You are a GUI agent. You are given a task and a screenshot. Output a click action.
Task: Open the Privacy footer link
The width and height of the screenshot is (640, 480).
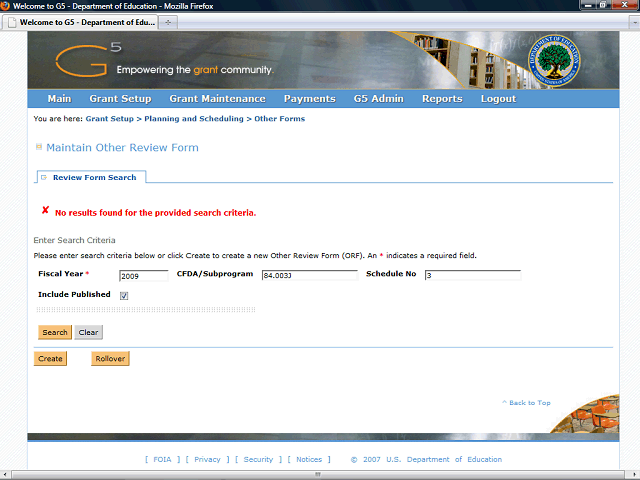(x=207, y=460)
